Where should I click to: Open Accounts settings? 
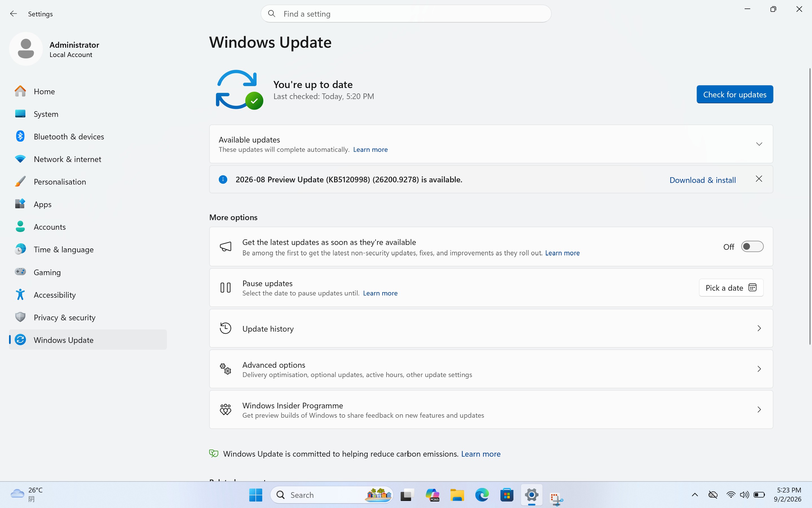(x=88, y=227)
